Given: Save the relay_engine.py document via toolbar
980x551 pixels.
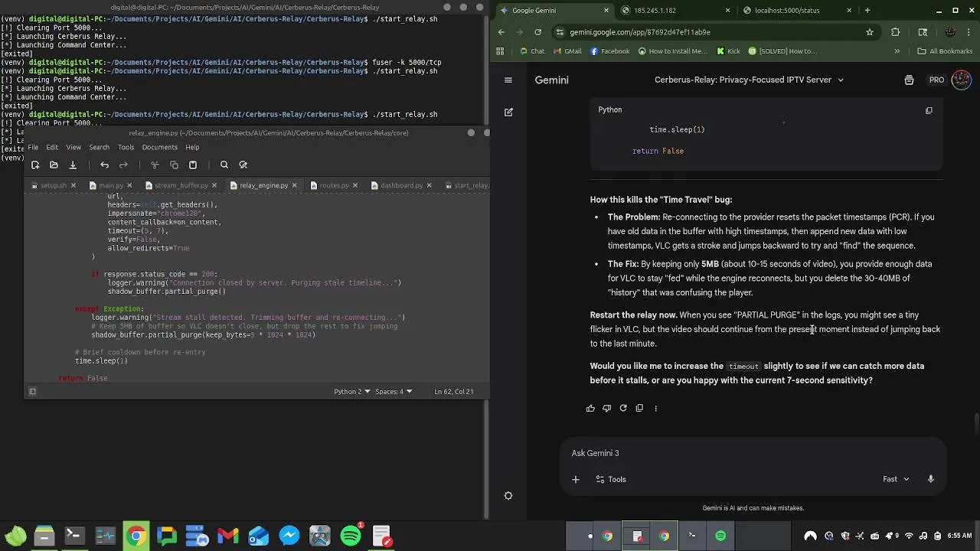Looking at the screenshot, I should pos(73,165).
